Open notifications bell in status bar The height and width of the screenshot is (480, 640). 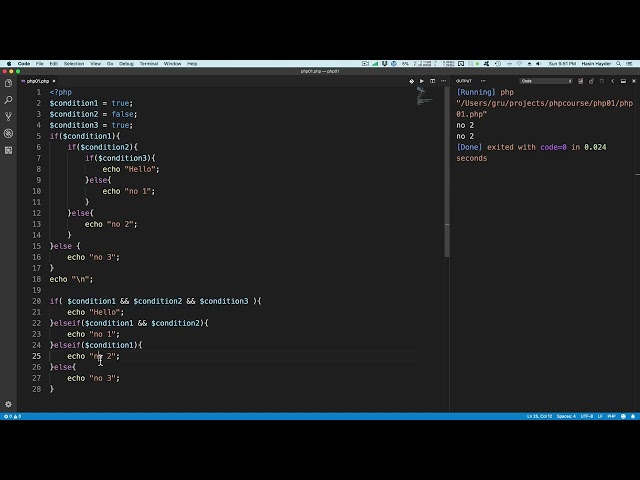coord(633,416)
